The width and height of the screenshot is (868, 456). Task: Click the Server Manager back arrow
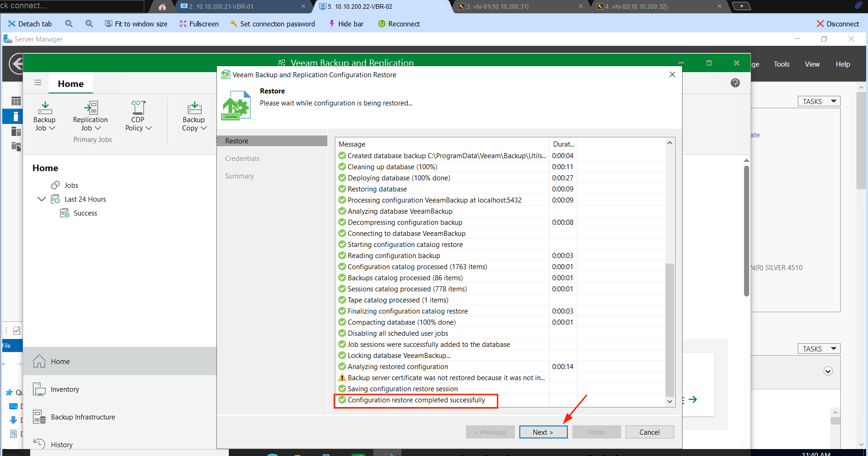[x=17, y=64]
